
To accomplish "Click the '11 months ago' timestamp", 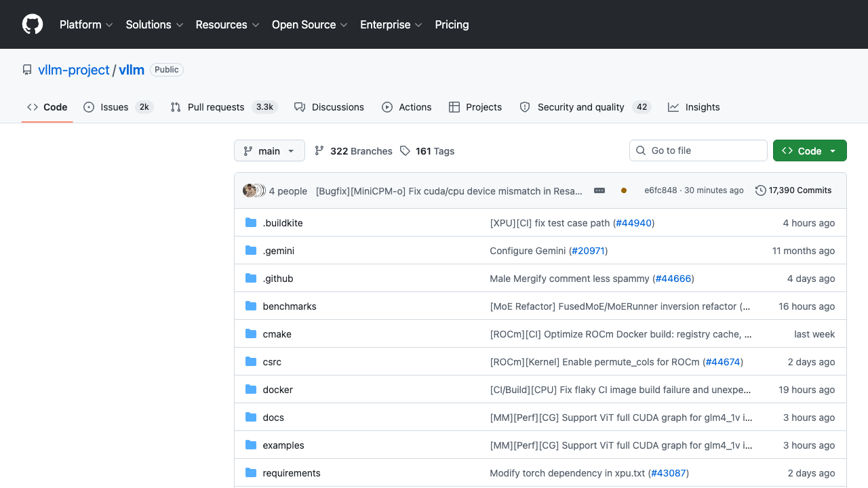I will pyautogui.click(x=804, y=251).
